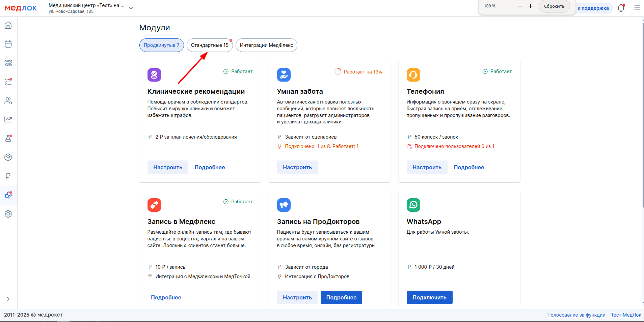Viewport: 644px width, 322px height.
Task: Open the warehouse box icon in sidebar
Action: pos(8,157)
